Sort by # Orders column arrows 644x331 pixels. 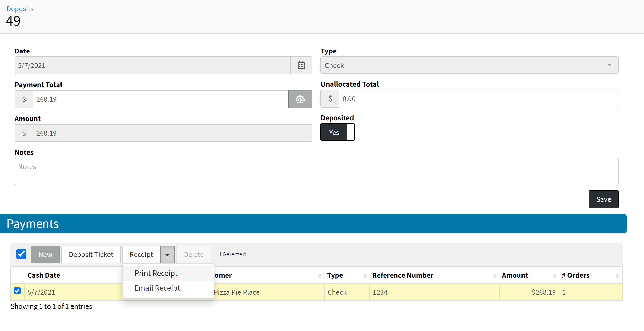(x=617, y=276)
